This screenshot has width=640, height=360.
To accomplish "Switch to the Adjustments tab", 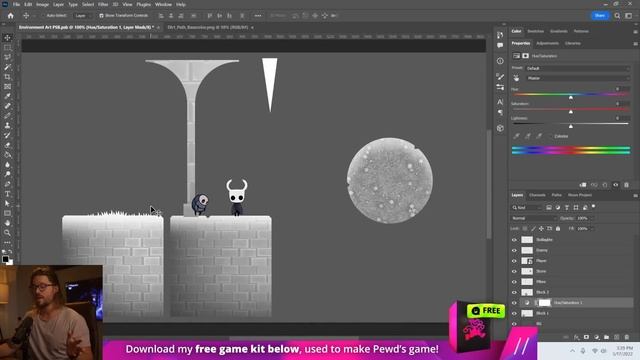I will (547, 43).
